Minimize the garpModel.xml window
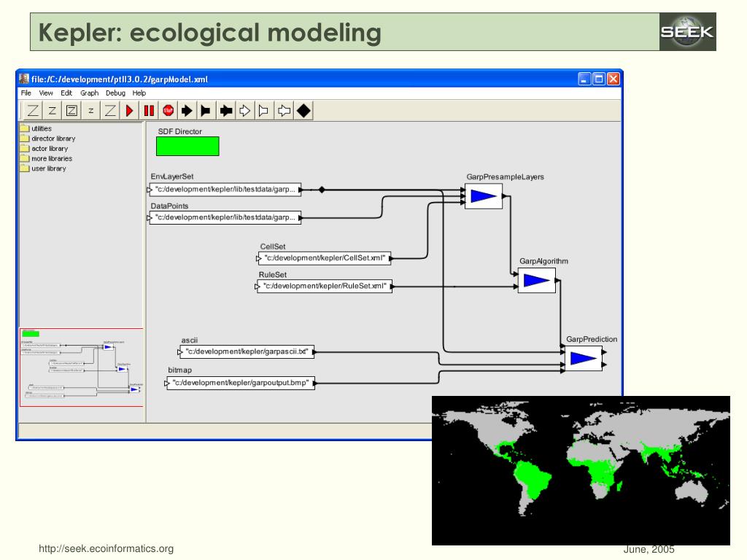The width and height of the screenshot is (747, 560). click(x=584, y=79)
